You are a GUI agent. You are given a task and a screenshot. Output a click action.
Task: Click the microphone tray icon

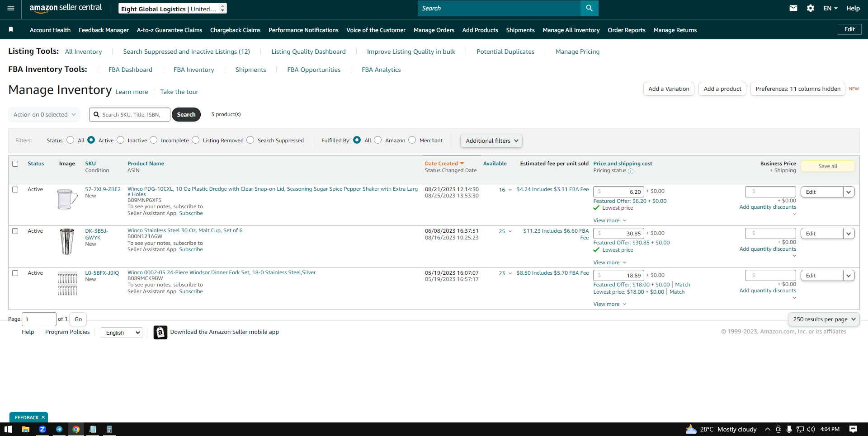(x=789, y=429)
